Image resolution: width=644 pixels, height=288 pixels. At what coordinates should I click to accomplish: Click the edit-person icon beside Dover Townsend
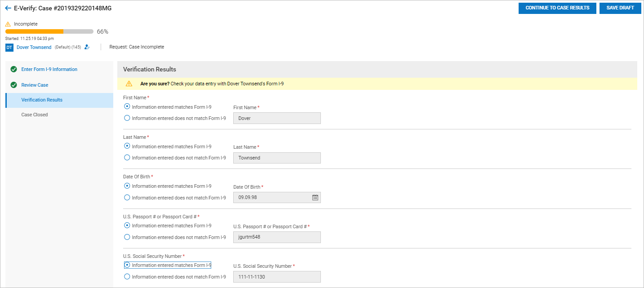coord(87,47)
